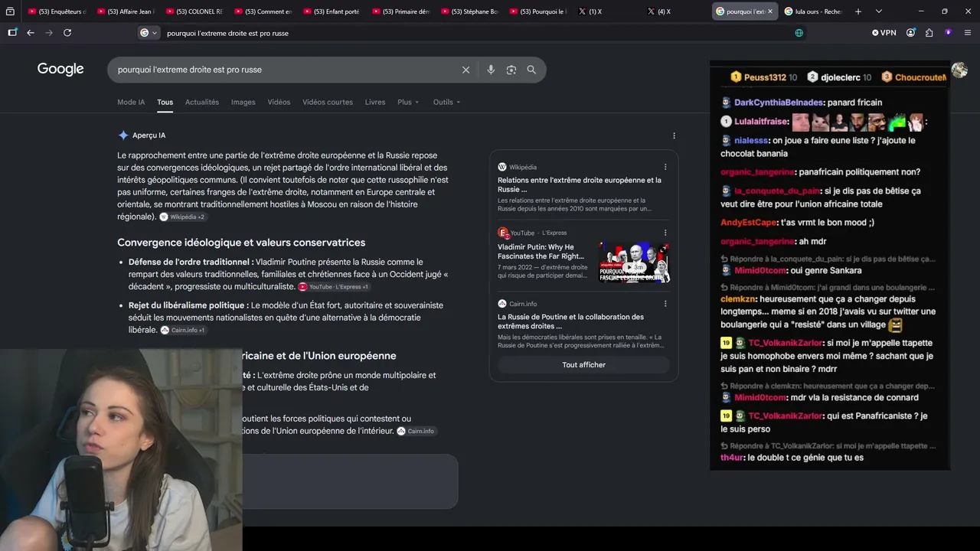Open Wikipédia article on extrême droite and Russie
The image size is (980, 551).
(x=580, y=184)
